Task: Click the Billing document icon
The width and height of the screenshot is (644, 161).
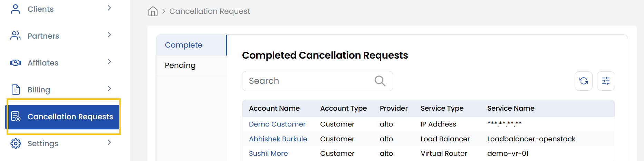Action: point(16,90)
